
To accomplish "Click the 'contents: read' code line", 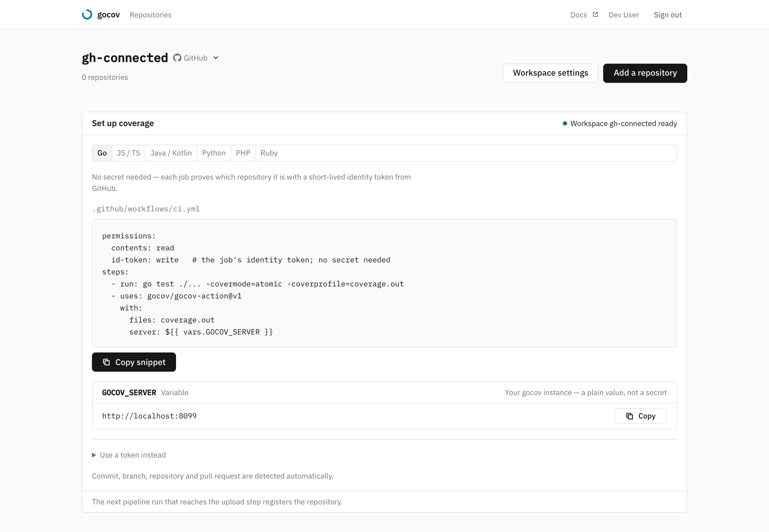I will [x=143, y=248].
